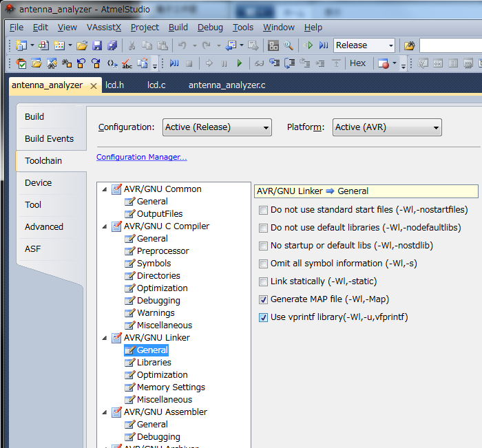Click the New Project toolbar icon

pyautogui.click(x=21, y=45)
